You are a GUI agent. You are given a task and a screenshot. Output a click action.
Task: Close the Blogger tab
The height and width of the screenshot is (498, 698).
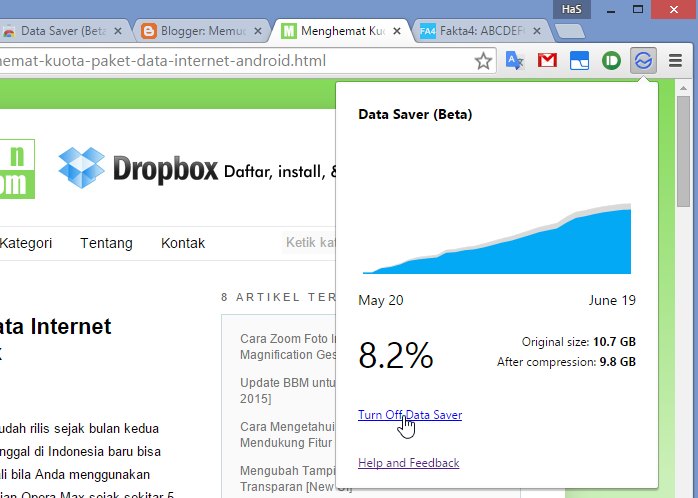(258, 31)
